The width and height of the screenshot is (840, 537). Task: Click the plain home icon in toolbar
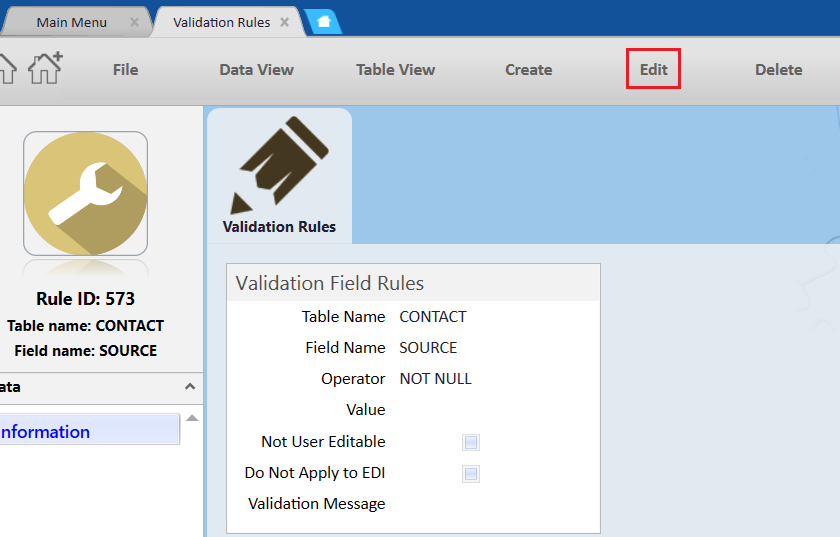(8, 69)
